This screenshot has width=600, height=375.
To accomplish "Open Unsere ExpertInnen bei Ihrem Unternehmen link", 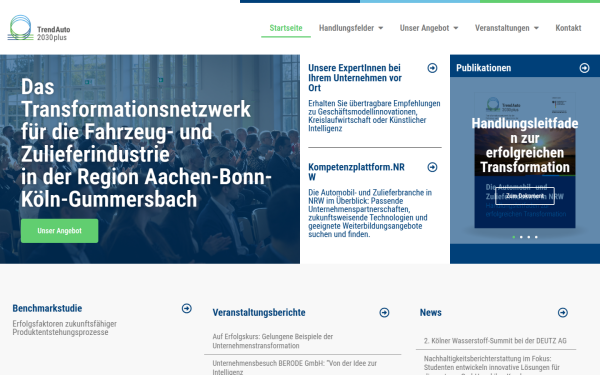I will (355, 78).
